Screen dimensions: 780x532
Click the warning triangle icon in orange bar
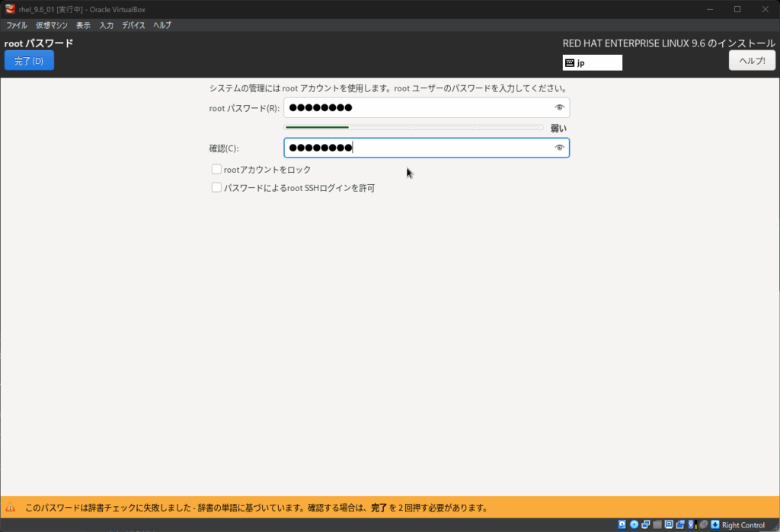pyautogui.click(x=11, y=508)
